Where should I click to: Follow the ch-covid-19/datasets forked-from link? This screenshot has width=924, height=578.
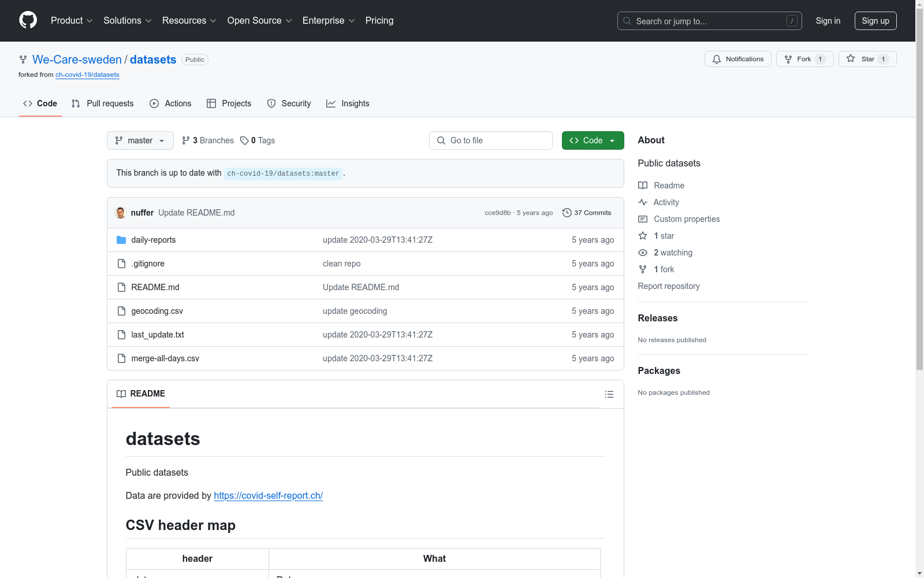[x=87, y=75]
